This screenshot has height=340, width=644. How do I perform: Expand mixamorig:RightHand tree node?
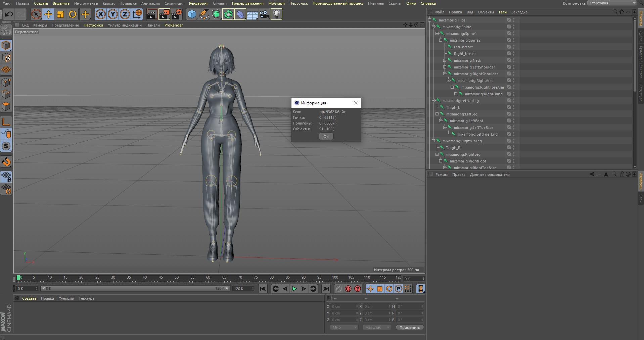click(x=456, y=94)
